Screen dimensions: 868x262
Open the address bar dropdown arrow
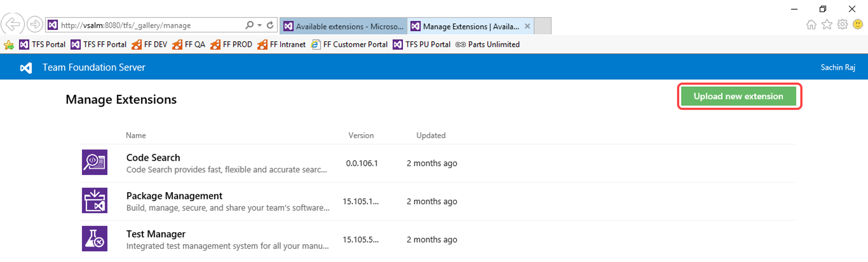click(260, 25)
